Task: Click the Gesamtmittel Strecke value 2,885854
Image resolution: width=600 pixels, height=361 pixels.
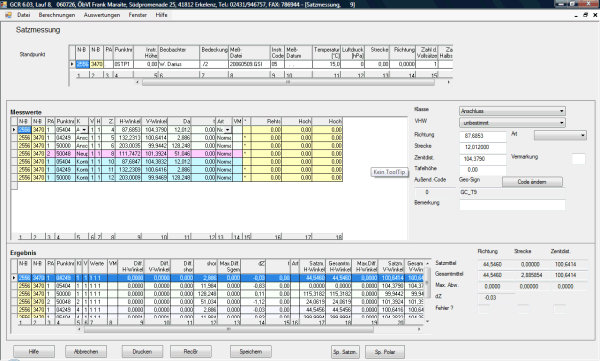Action: (529, 275)
